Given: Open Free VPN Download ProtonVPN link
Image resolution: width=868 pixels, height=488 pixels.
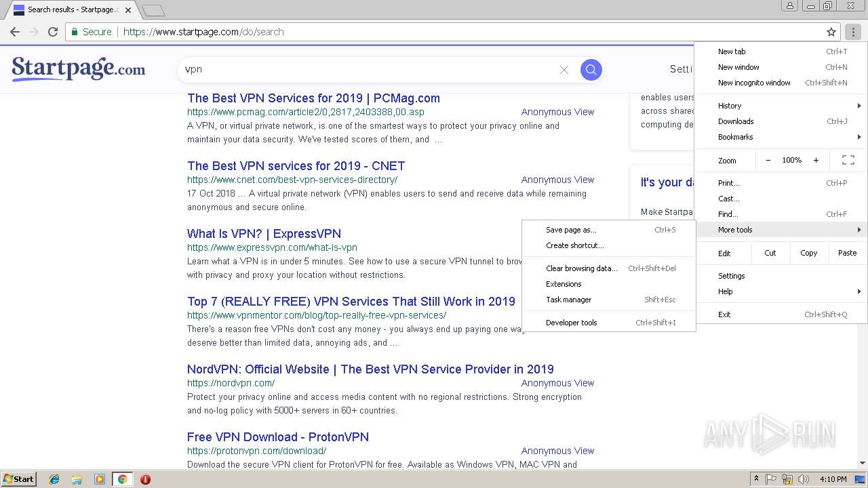Looking at the screenshot, I should [278, 437].
